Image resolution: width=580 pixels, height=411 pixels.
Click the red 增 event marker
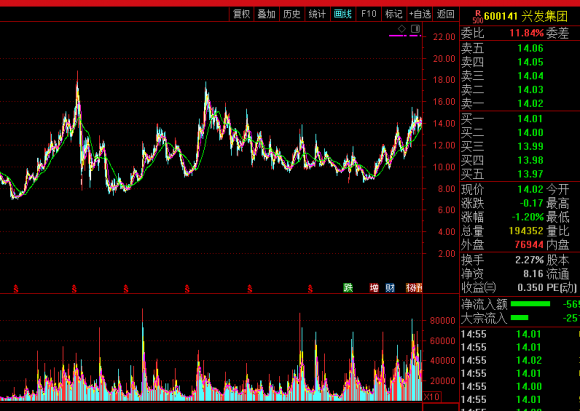[x=374, y=287]
